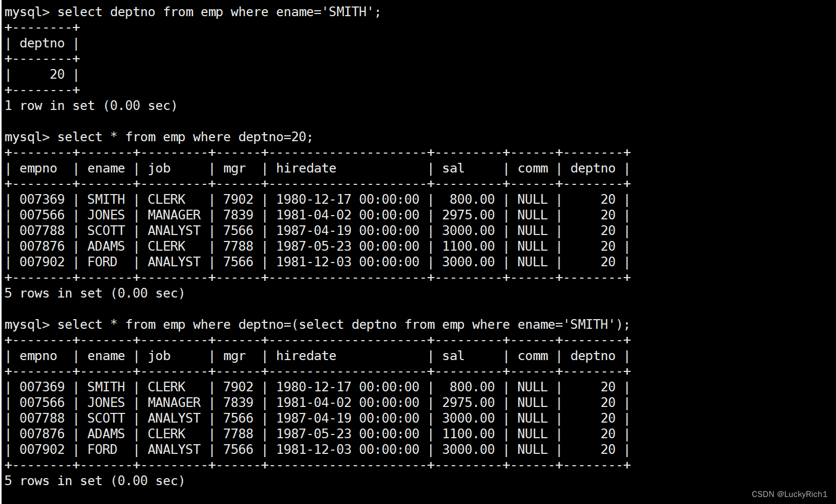Click the CSDN @LuckyRich1 watermark
Image resolution: width=836 pixels, height=504 pixels.
click(789, 494)
